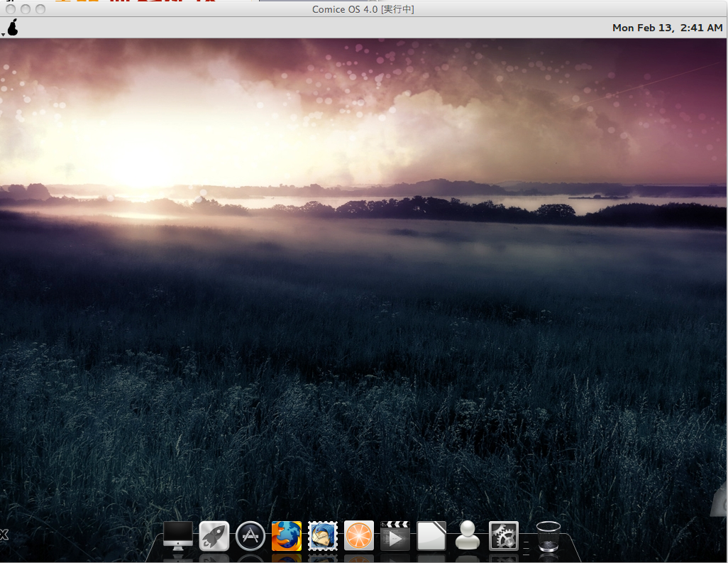
Task: Open the App Store dock icon
Action: click(250, 536)
